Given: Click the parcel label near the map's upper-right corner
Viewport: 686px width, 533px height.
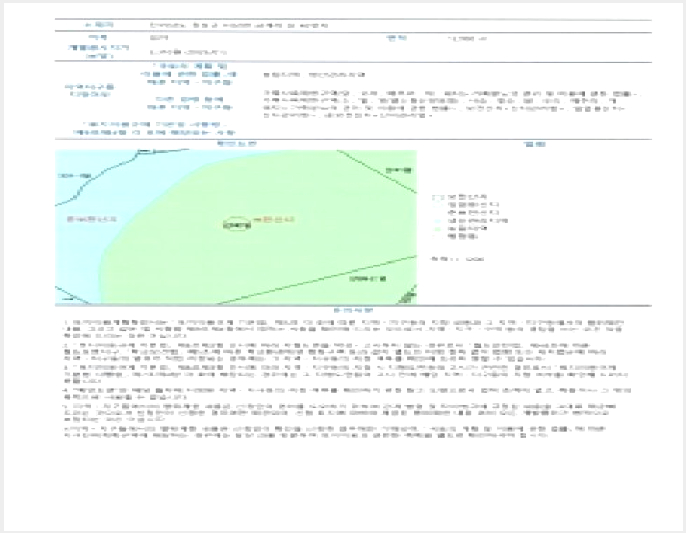Looking at the screenshot, I should (x=399, y=170).
